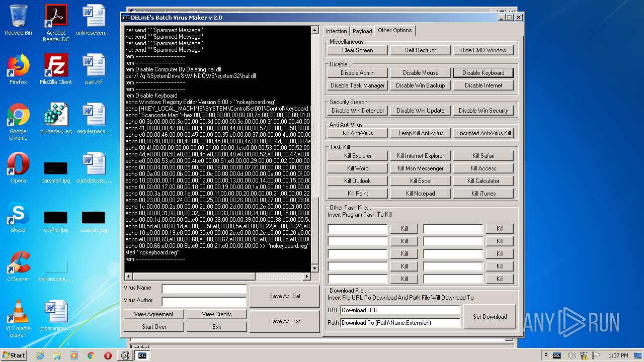Viewport: 644px width, 362px height.
Task: Click the Start Over button
Action: [x=154, y=327]
